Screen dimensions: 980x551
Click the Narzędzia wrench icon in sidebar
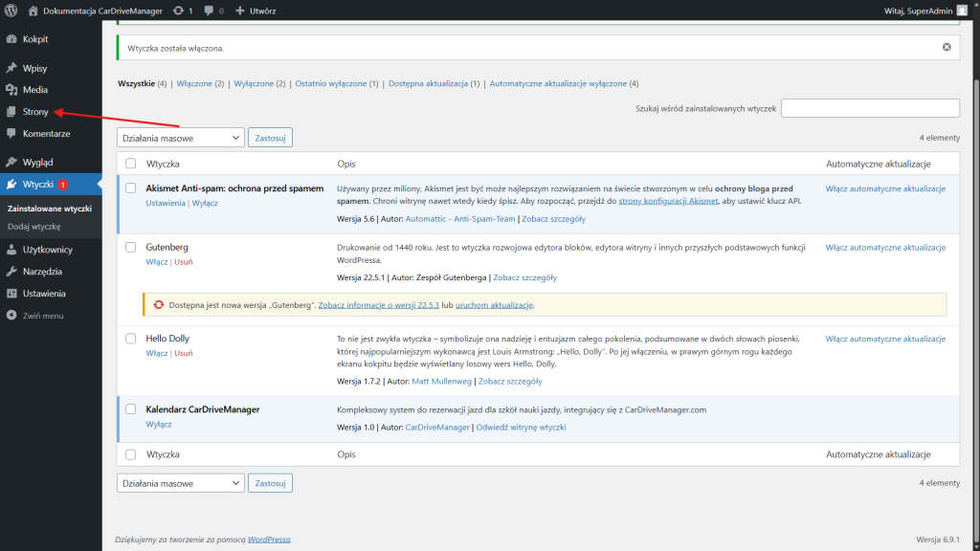coord(11,272)
